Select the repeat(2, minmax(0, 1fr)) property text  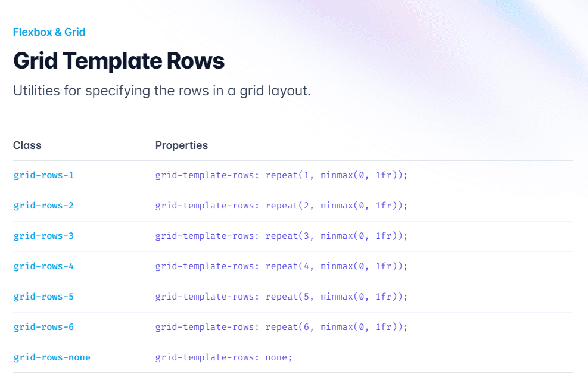[x=281, y=206]
